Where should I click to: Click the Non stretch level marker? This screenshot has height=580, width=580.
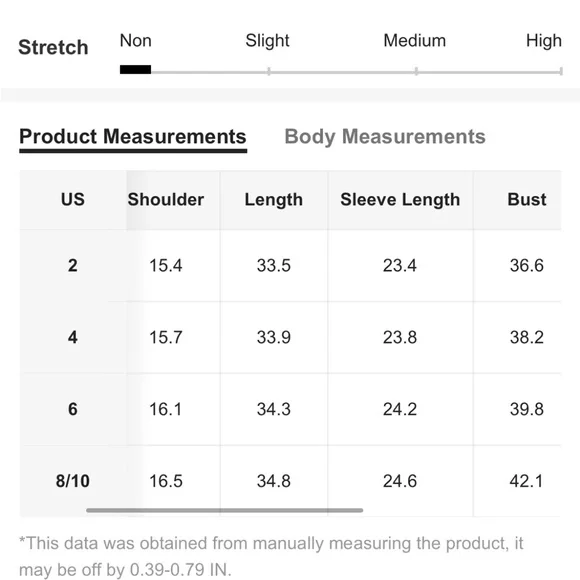tap(135, 70)
